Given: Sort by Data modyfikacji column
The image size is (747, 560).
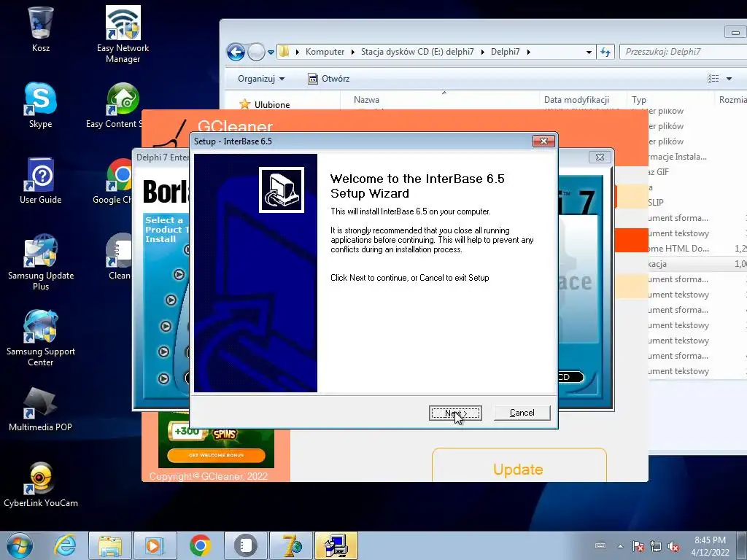Looking at the screenshot, I should pos(576,99).
